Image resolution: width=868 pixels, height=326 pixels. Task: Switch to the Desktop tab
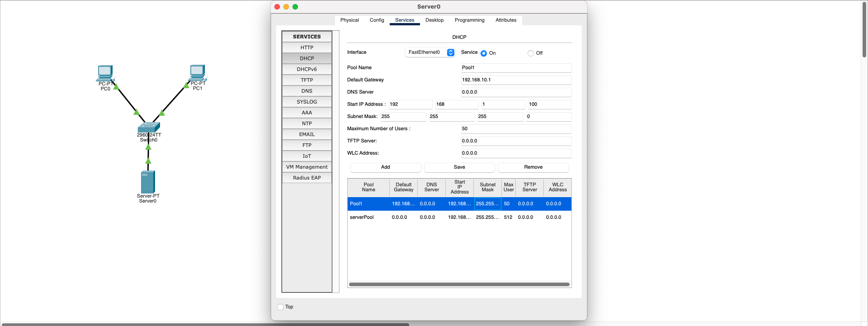click(x=434, y=20)
